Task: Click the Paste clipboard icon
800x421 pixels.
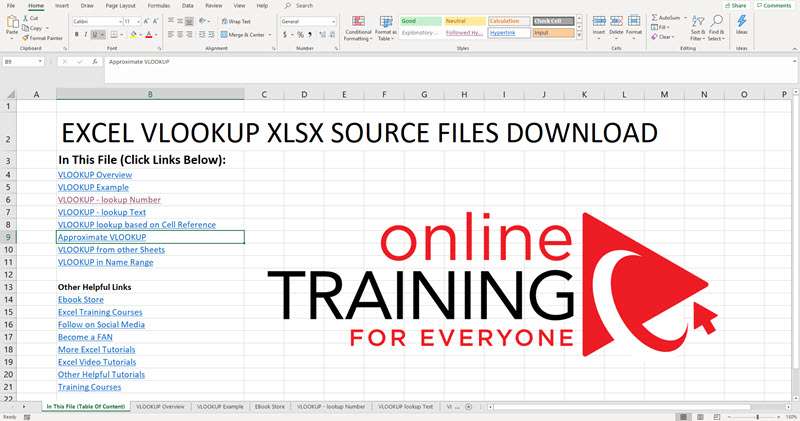Action: [x=12, y=22]
